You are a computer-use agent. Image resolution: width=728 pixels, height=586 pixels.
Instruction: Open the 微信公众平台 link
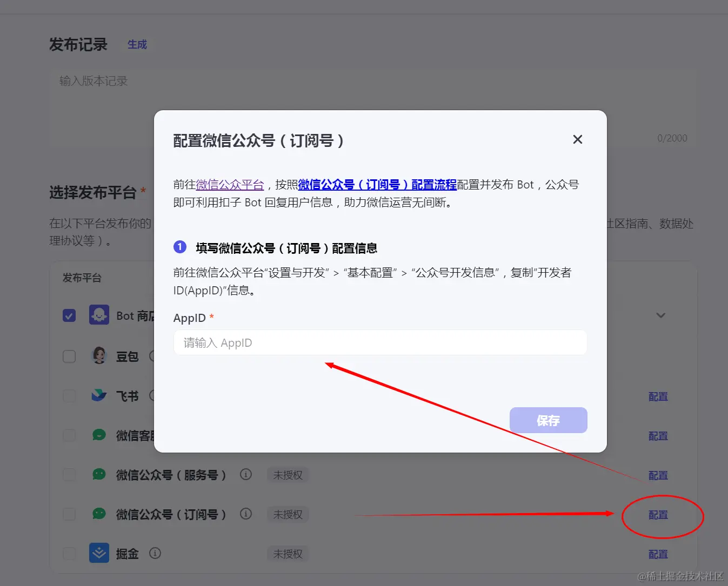point(230,185)
